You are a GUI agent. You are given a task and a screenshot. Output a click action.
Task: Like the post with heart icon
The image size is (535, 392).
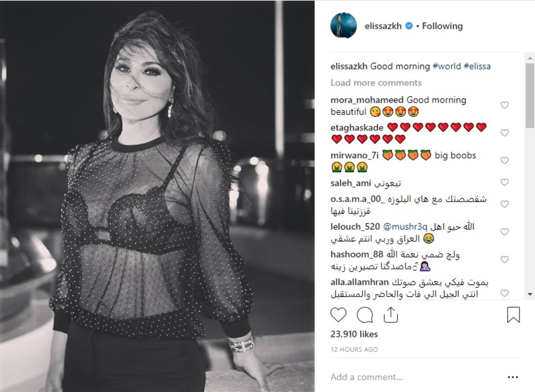coord(338,315)
